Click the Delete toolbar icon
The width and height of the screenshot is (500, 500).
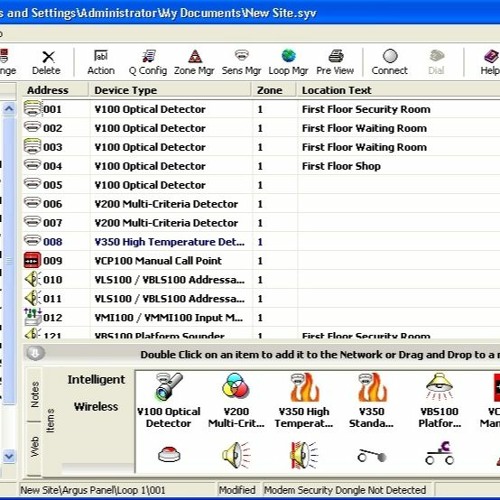click(48, 57)
